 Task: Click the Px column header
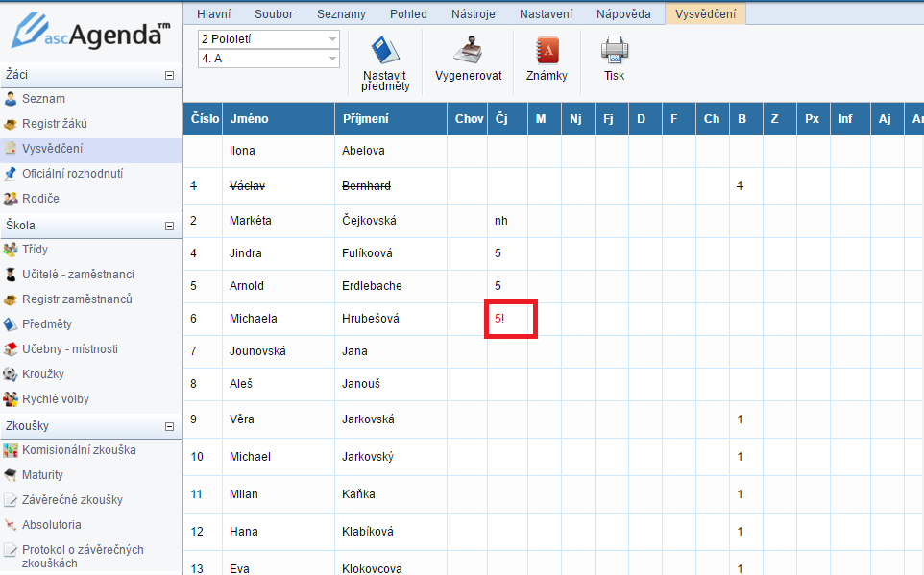click(814, 119)
